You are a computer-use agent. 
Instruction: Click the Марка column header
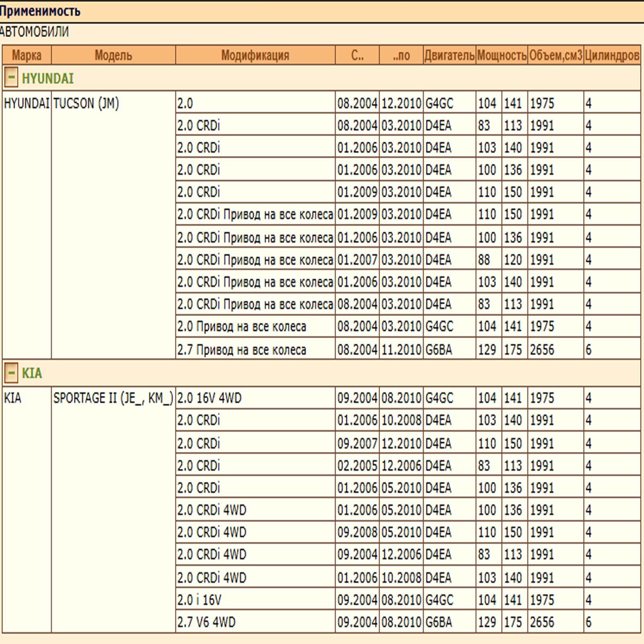[x=27, y=55]
